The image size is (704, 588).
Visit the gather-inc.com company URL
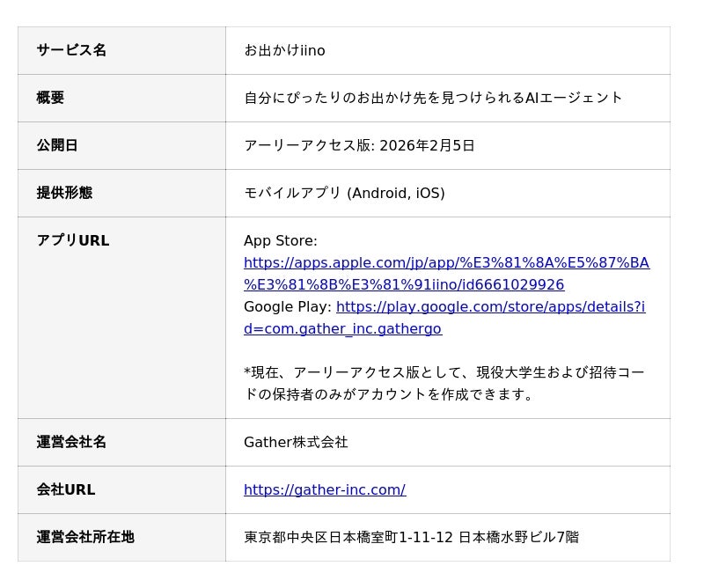coord(324,490)
